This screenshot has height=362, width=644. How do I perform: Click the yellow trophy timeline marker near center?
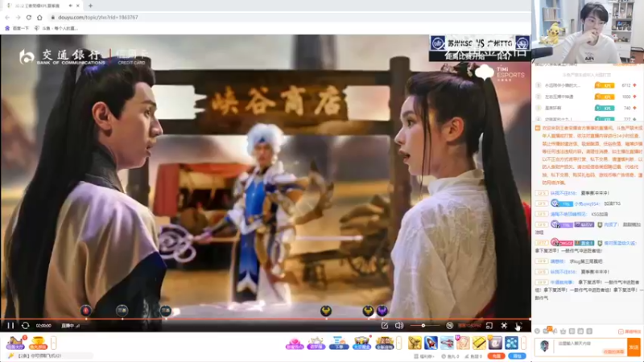(x=326, y=311)
